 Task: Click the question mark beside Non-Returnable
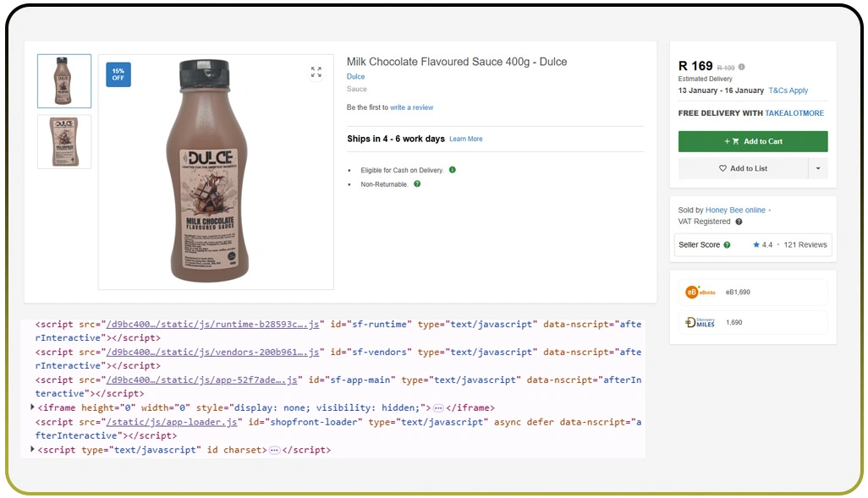417,183
